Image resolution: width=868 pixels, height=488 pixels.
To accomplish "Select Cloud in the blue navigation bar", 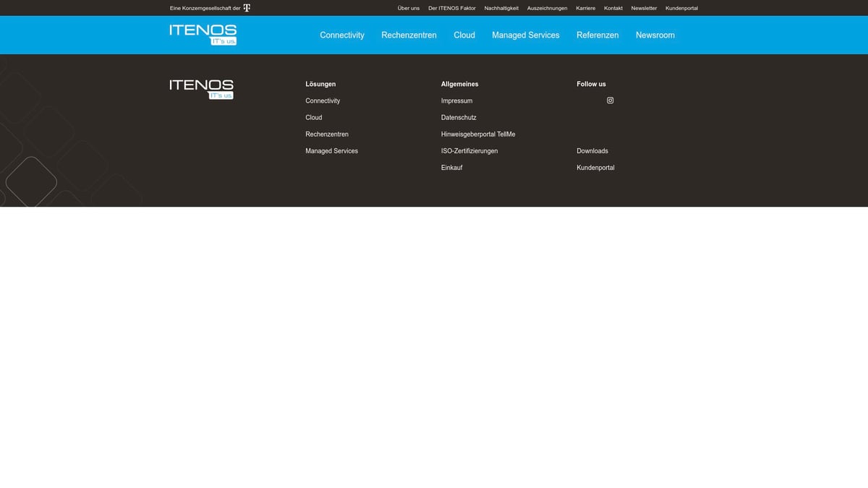I will click(464, 35).
